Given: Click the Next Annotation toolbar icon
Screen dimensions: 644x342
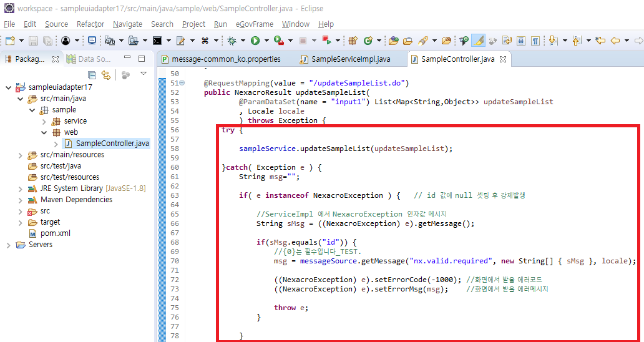Looking at the screenshot, I should [552, 41].
